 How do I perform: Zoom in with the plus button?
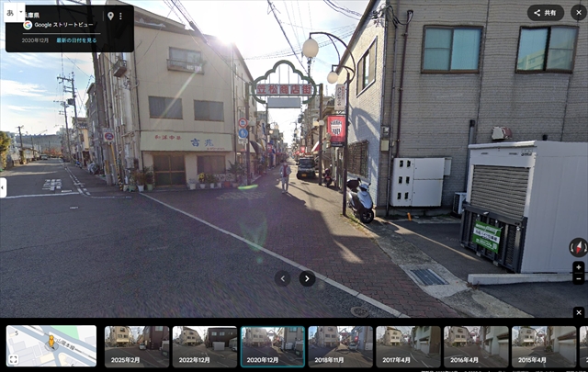[x=578, y=267]
